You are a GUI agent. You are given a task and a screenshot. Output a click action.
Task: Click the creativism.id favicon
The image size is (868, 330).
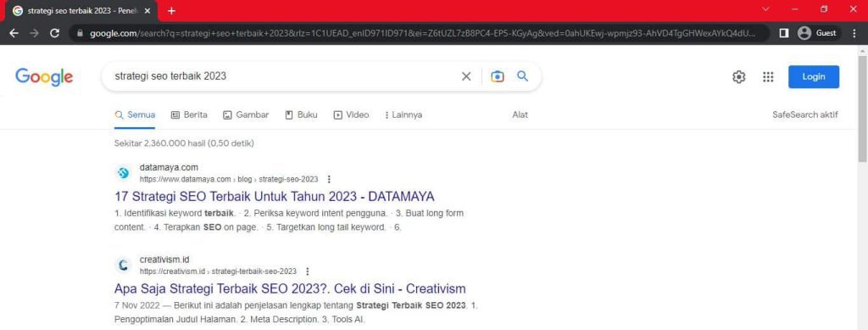coord(123,266)
